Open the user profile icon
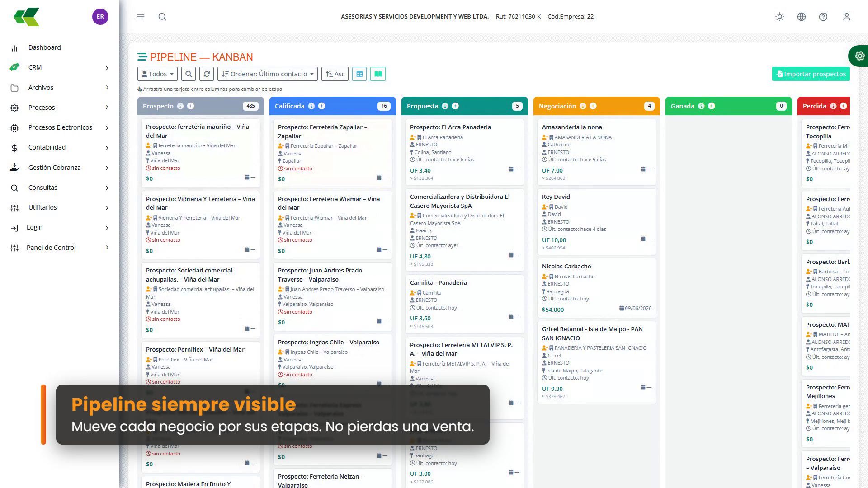 point(847,17)
